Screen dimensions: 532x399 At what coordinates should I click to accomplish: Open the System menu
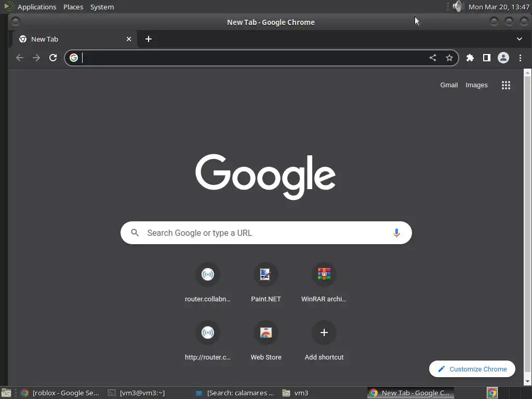[x=102, y=7]
